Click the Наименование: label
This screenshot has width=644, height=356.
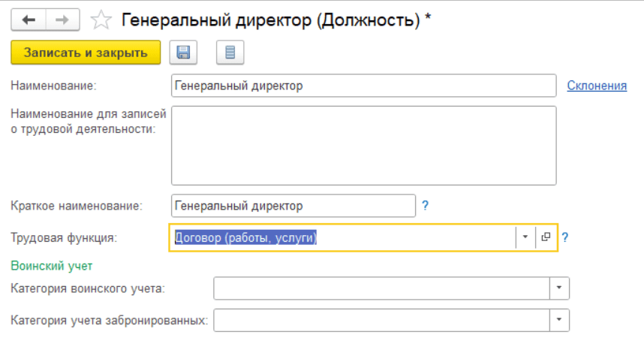click(53, 86)
